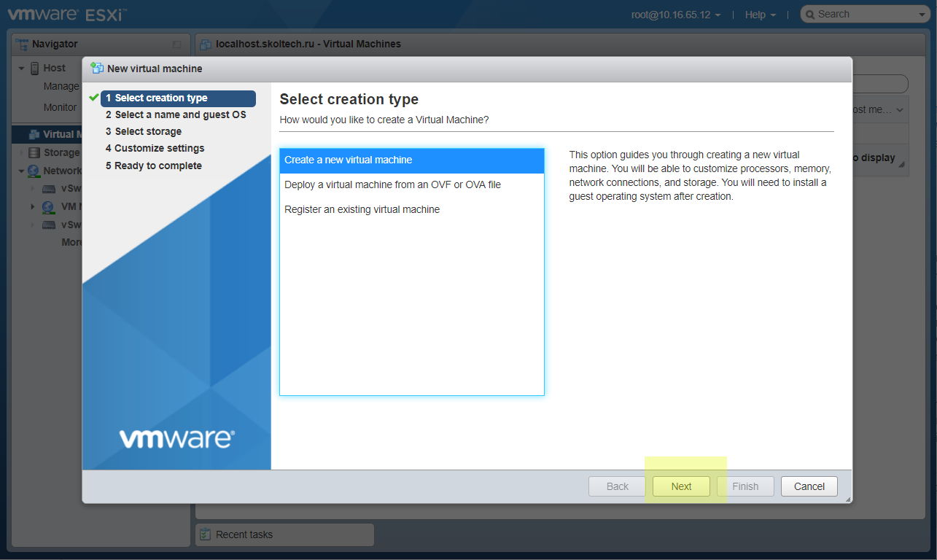Click the wizard dialog resize grip
The height and width of the screenshot is (560, 937).
847,499
